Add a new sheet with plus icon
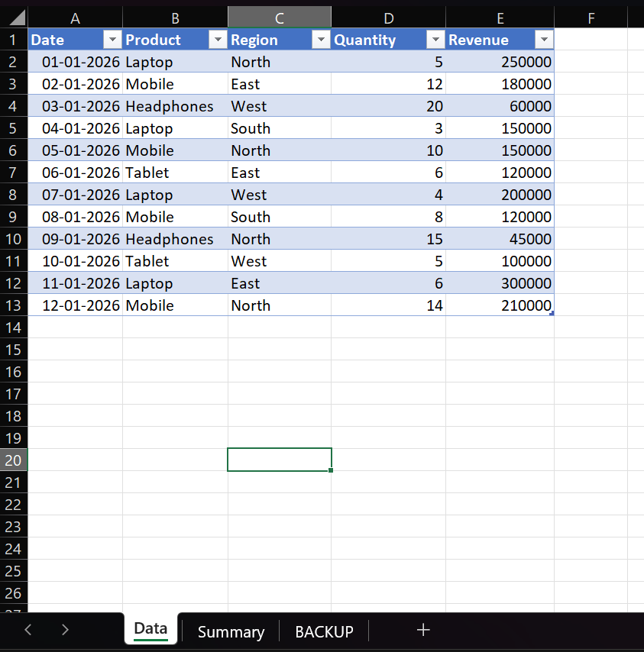This screenshot has height=652, width=644. (x=423, y=630)
